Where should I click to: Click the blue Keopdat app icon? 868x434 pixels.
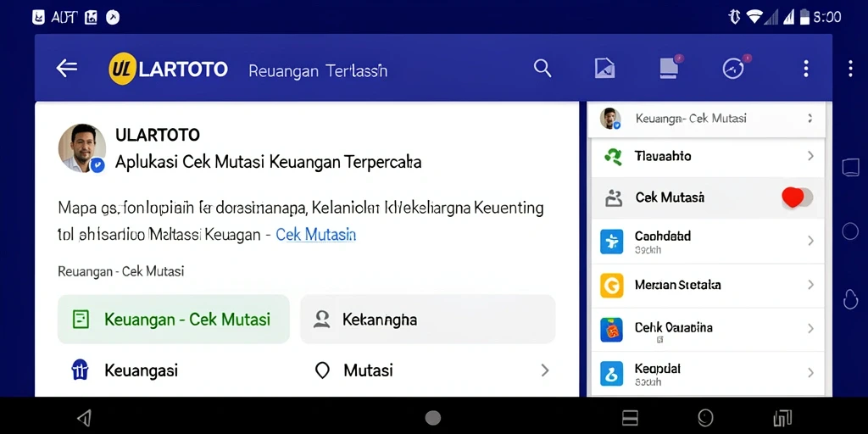click(x=612, y=374)
